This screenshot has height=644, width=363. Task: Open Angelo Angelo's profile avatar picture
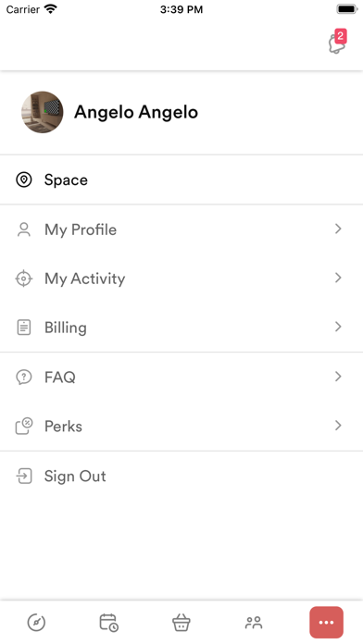click(x=43, y=112)
